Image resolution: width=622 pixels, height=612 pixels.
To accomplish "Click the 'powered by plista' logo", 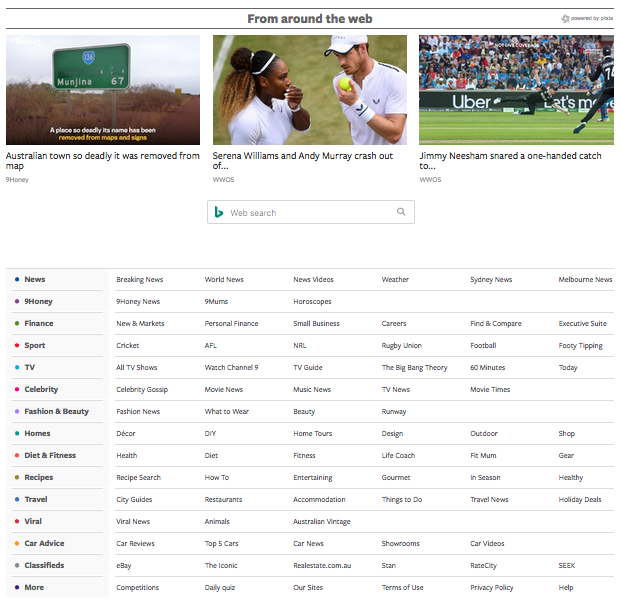I will click(587, 18).
